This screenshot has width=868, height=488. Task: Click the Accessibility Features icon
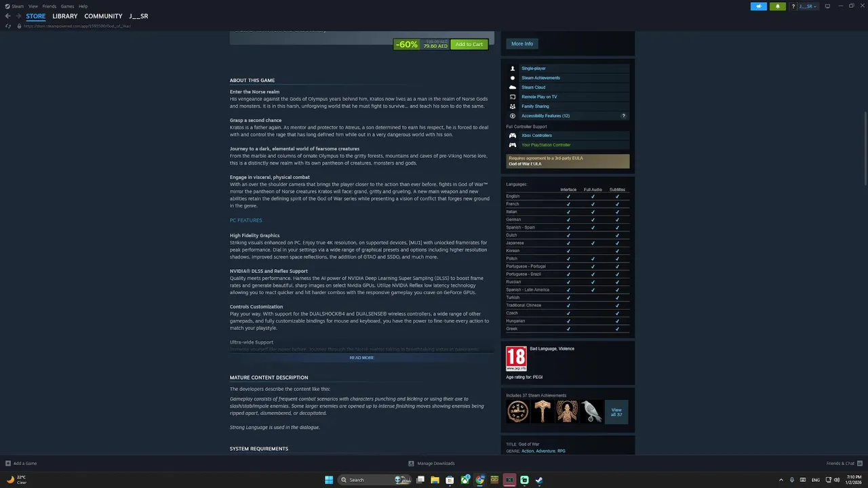pyautogui.click(x=513, y=116)
